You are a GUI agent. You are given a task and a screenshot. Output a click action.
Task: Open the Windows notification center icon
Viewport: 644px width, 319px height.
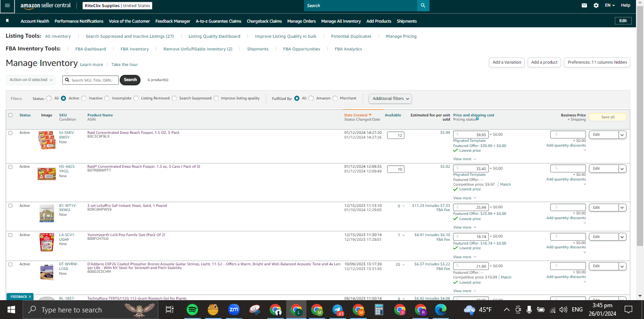pos(628,310)
